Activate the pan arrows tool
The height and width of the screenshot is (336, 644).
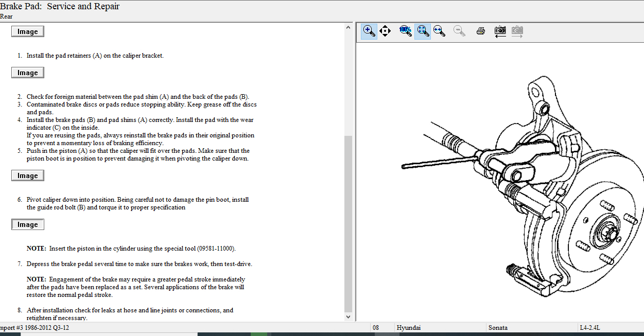[x=385, y=31]
